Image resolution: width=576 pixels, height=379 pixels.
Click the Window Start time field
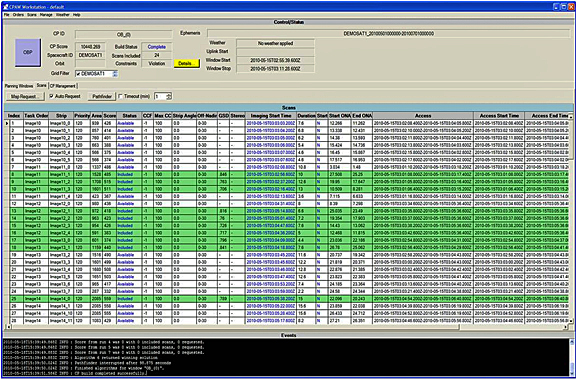275,60
